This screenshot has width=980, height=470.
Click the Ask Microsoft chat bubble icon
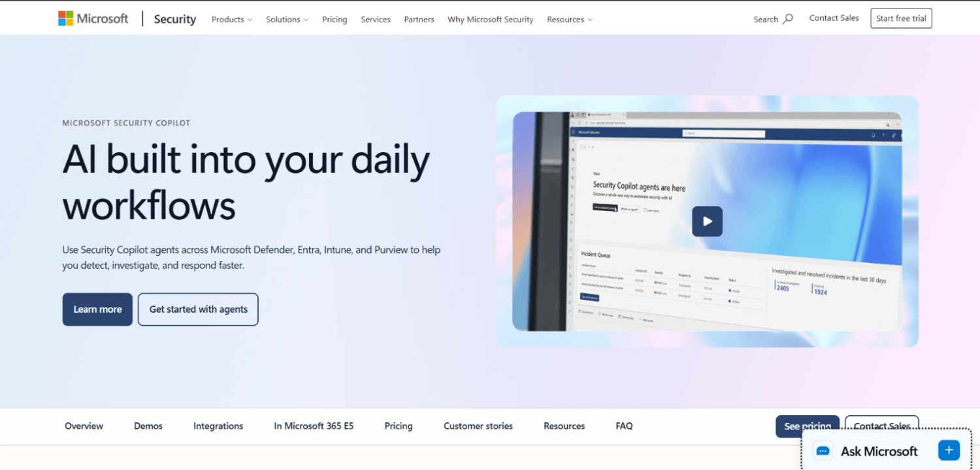click(x=823, y=451)
